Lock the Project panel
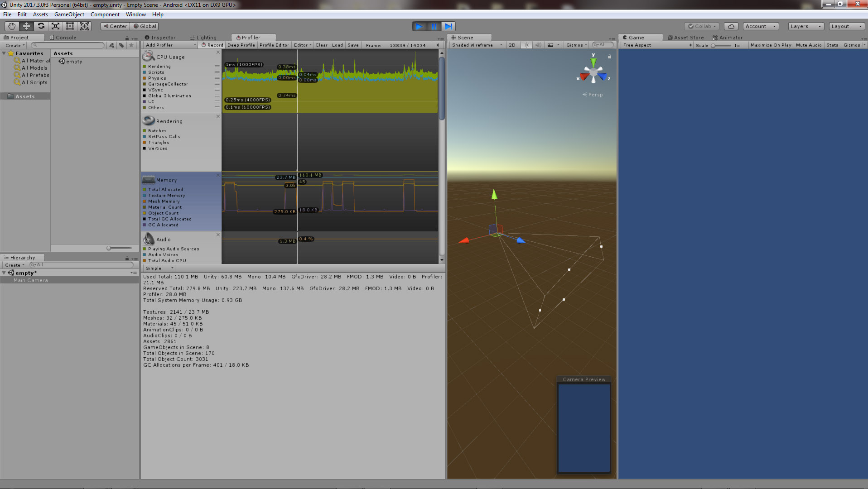 pyautogui.click(x=127, y=38)
